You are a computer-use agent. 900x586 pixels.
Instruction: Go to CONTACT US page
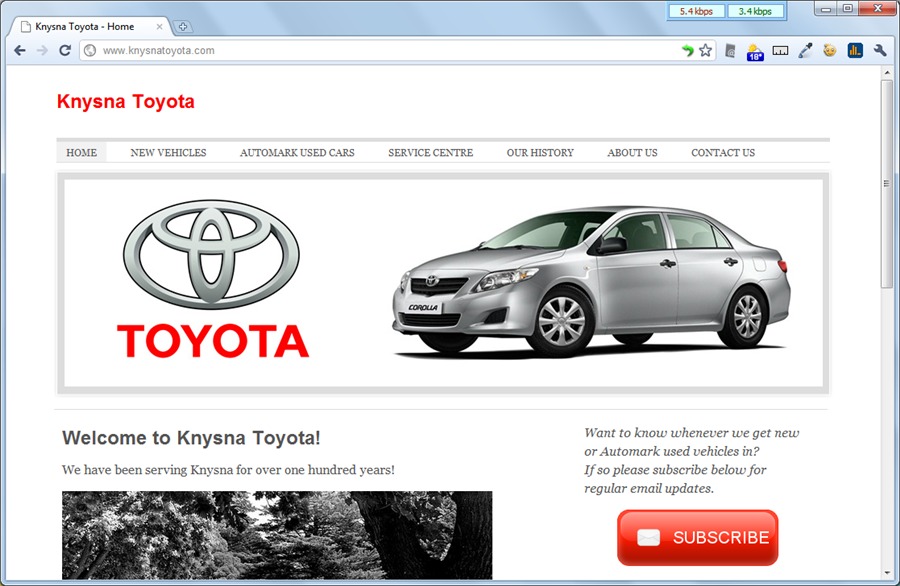723,153
